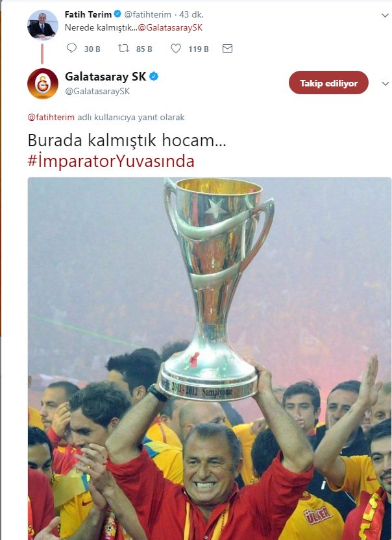Expand options chevron beside Takip ediliyor
Image resolution: width=392 pixels, height=540 pixels.
tap(385, 84)
